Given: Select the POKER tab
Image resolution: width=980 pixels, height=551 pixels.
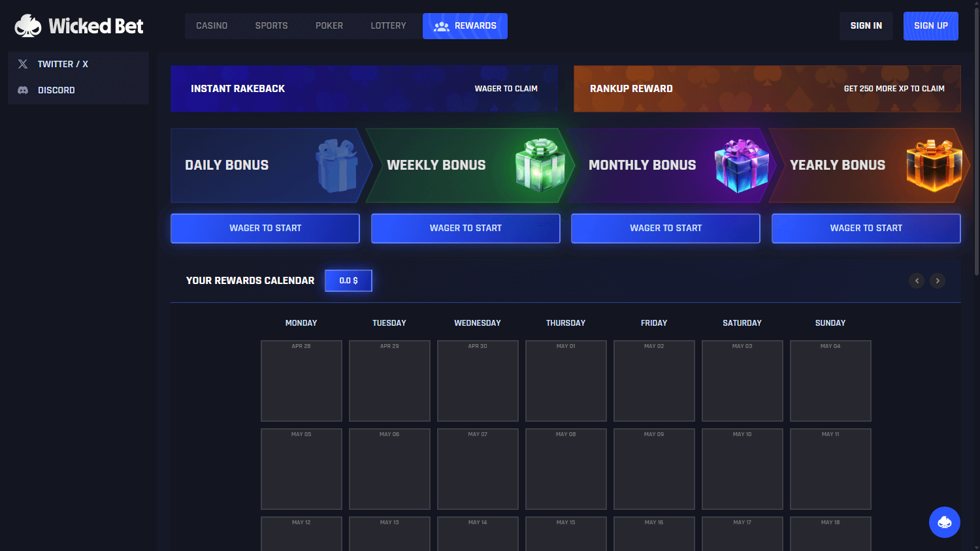Looking at the screenshot, I should 329,25.
